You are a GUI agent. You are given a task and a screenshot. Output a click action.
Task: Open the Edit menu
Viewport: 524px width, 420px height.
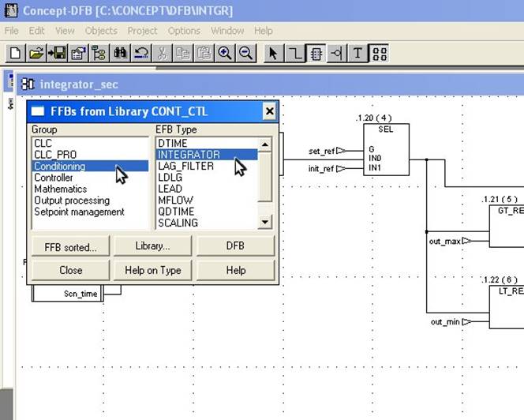(37, 31)
